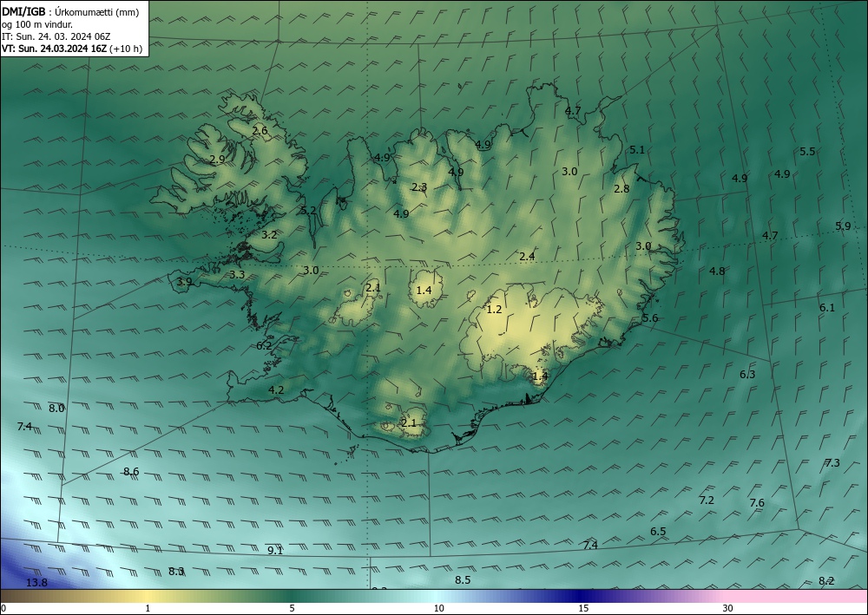Click the 8.6 value over the southwest sea
Viewport: 868px width, 615px height.
tap(131, 472)
